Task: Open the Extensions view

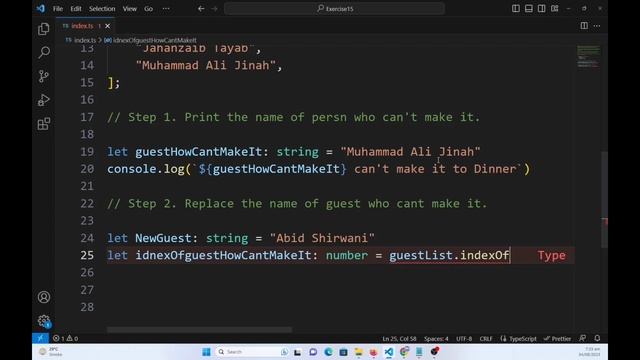Action: [44, 124]
